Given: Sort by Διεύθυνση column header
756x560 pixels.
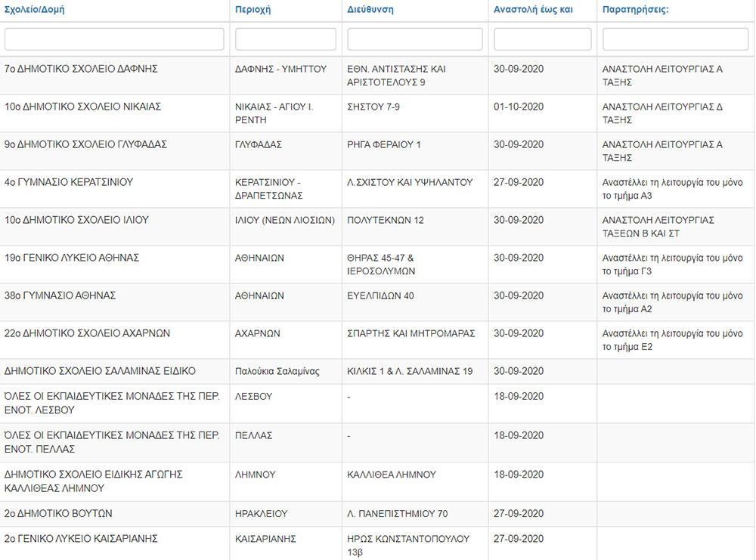Looking at the screenshot, I should [x=370, y=10].
